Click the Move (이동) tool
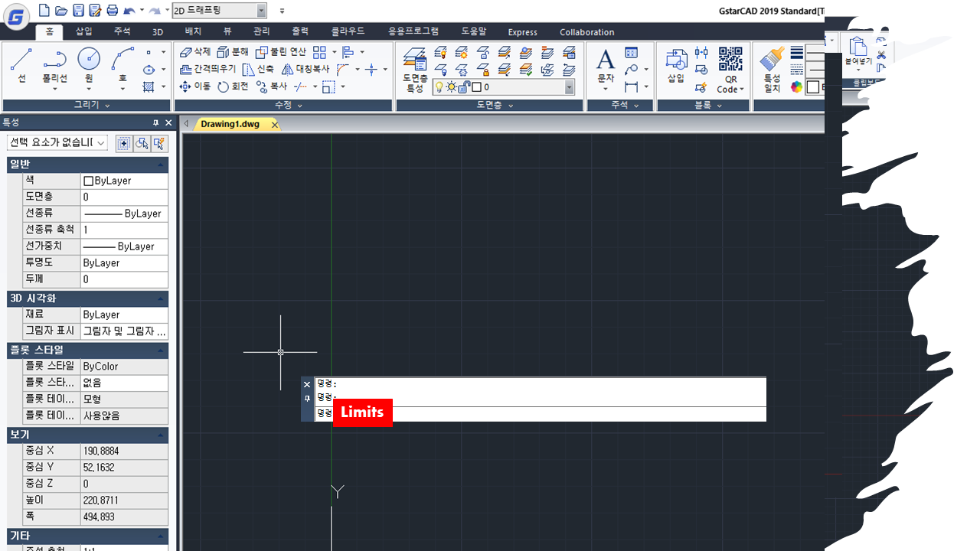The height and width of the screenshot is (551, 980). (194, 86)
